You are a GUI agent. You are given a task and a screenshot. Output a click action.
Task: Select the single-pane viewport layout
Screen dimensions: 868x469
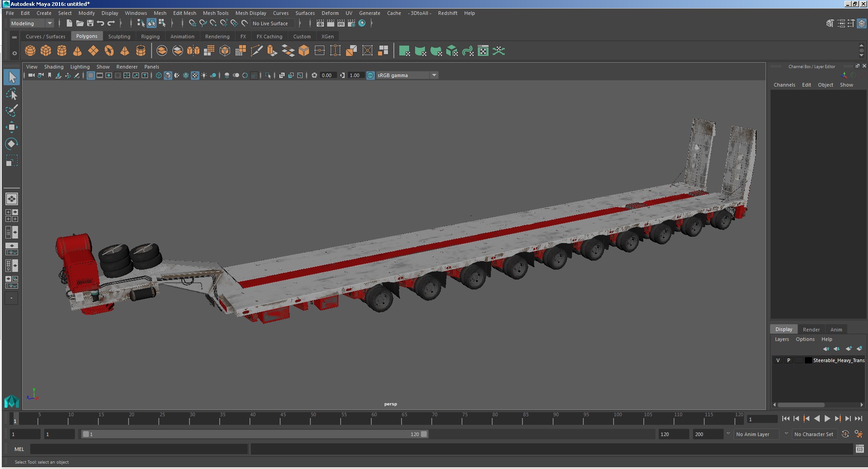click(12, 199)
